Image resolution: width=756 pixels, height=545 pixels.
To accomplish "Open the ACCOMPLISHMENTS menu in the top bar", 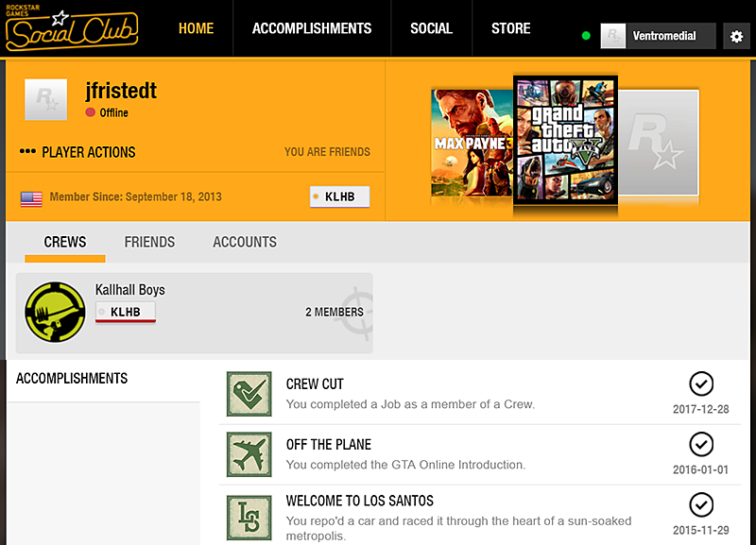I will pyautogui.click(x=312, y=28).
